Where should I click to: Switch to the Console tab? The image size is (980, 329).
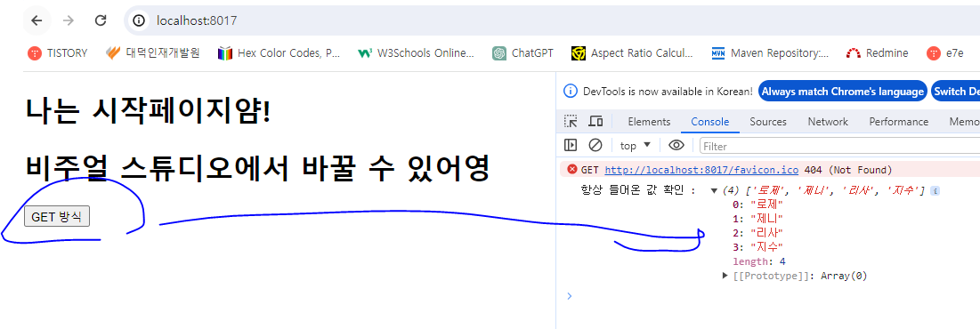(709, 122)
